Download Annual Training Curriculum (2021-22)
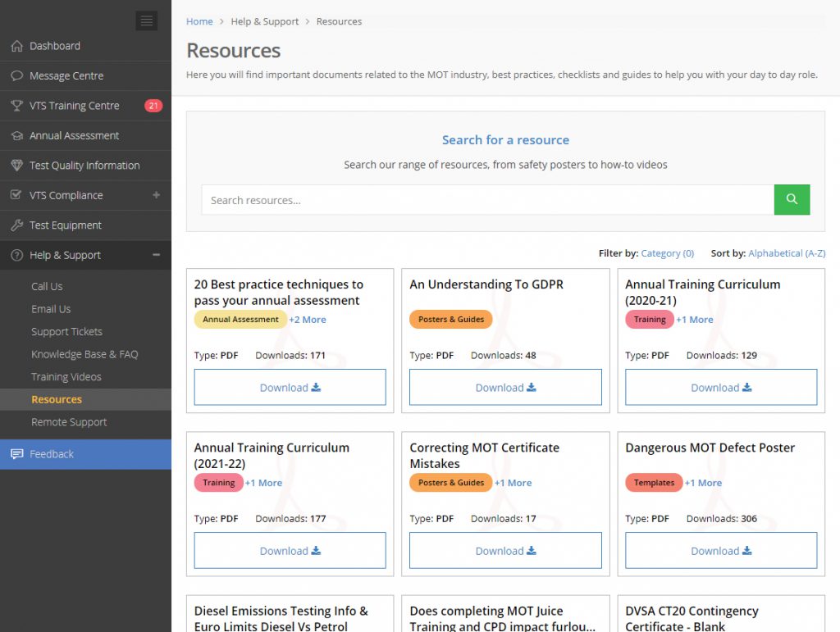This screenshot has width=840, height=632. click(290, 550)
